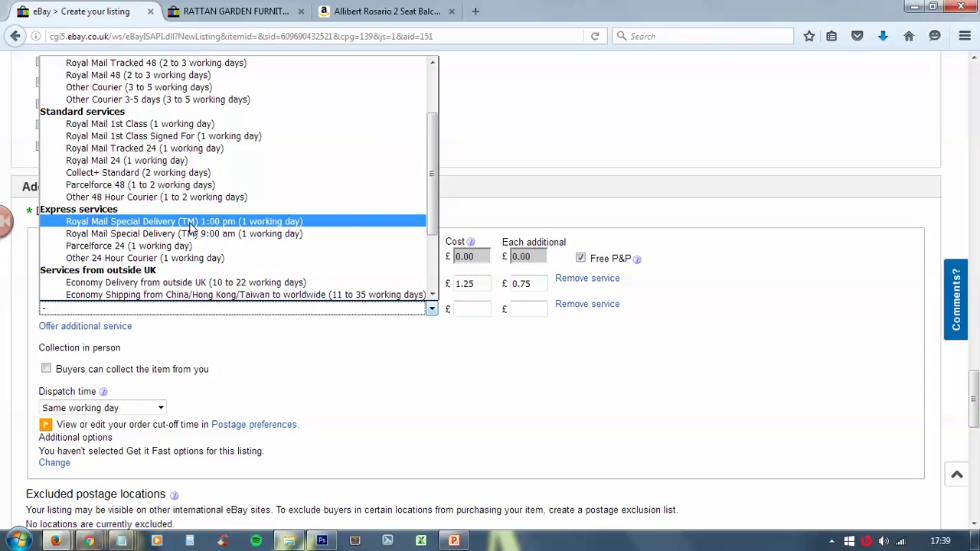Open the Firefox Hello chat smiley icon

click(935, 36)
